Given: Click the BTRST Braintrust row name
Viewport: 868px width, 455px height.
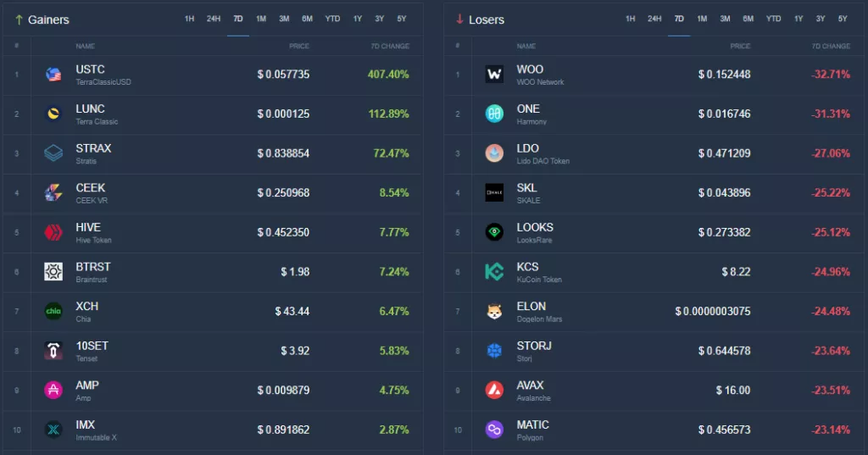Looking at the screenshot, I should tap(93, 267).
